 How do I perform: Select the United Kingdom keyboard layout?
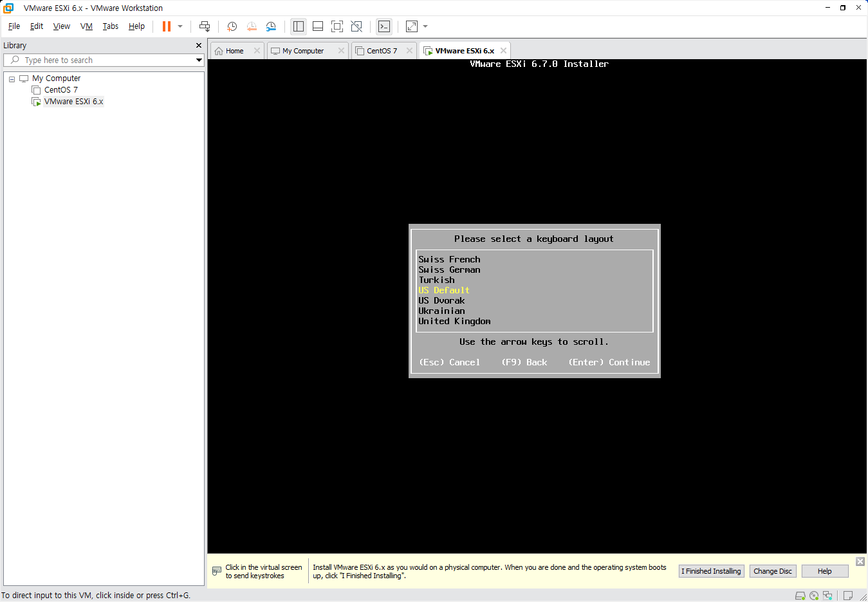[454, 322]
